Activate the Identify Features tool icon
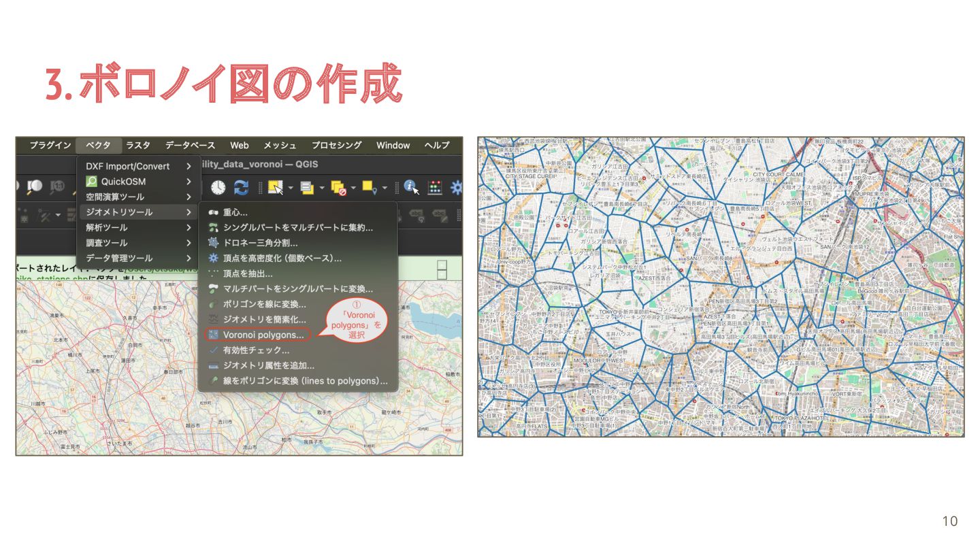The image size is (980, 551). (x=410, y=186)
